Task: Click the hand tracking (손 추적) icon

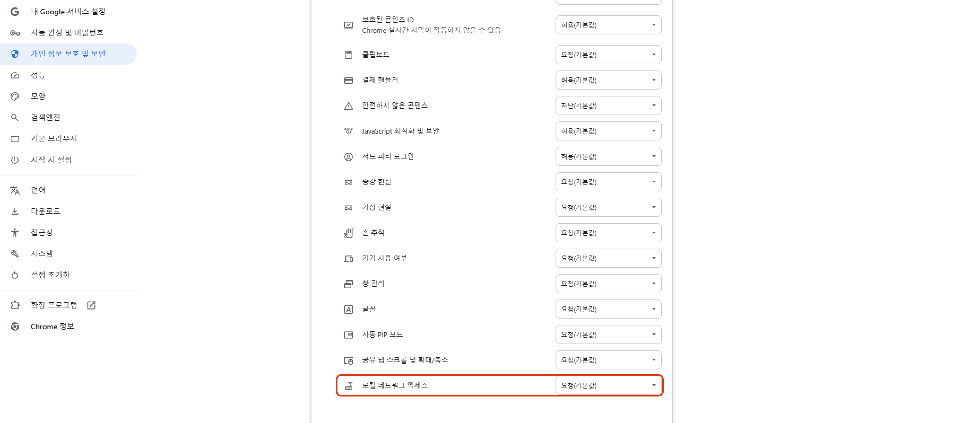Action: tap(348, 233)
